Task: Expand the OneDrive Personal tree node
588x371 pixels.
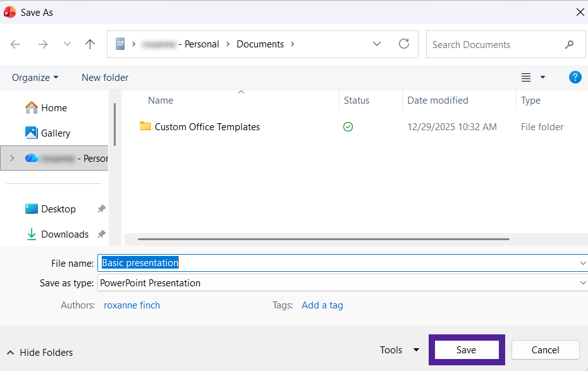Action: (11, 159)
